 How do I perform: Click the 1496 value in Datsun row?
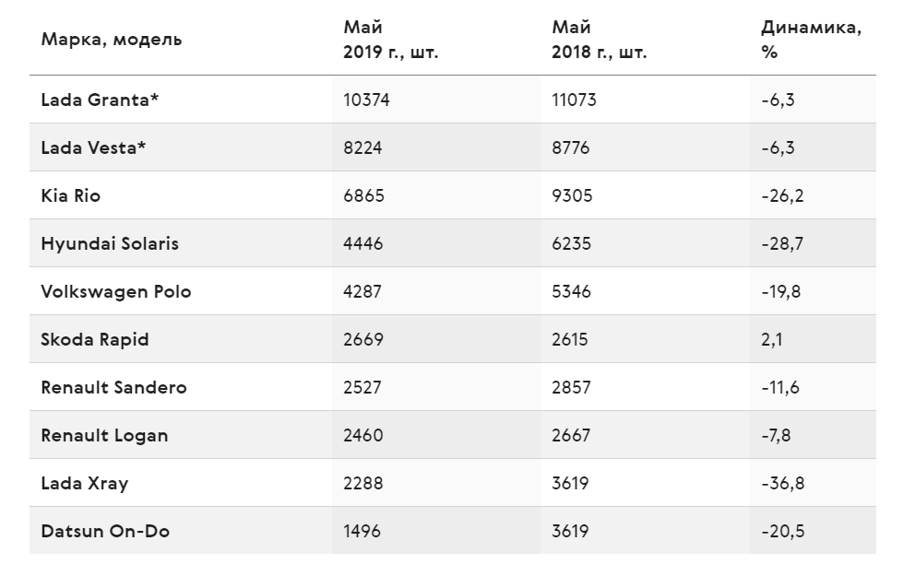[362, 531]
